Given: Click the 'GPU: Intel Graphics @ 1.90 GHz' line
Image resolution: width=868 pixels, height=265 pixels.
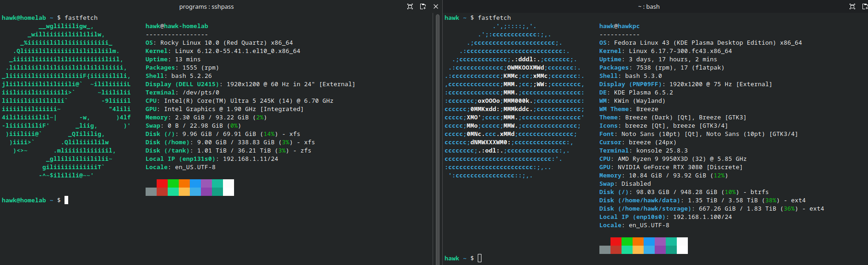Looking at the screenshot, I should point(225,109).
